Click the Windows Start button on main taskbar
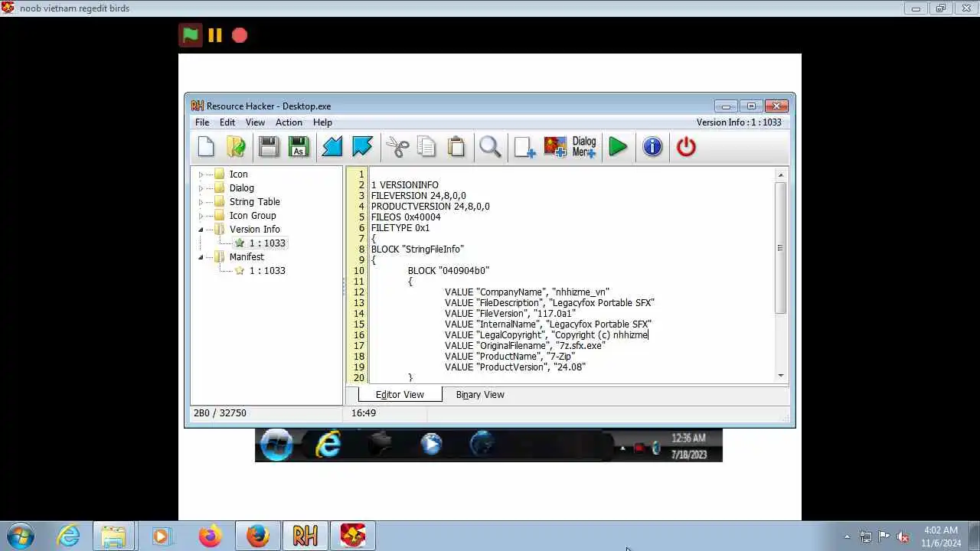The height and width of the screenshot is (551, 980). (21, 536)
